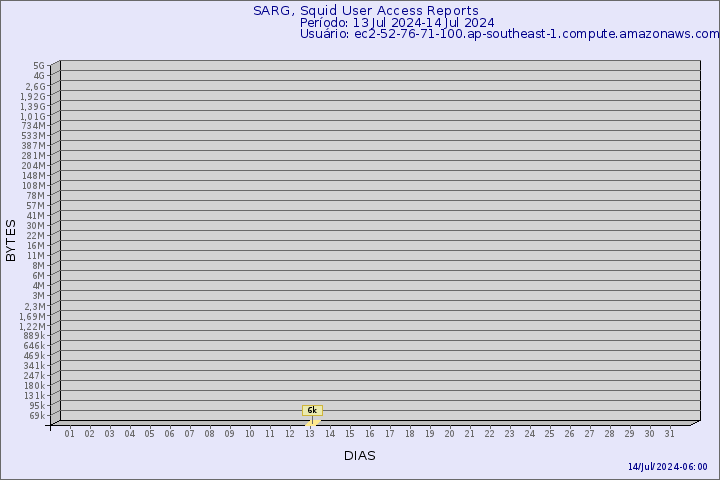Click the 30M y-axis value

tap(35, 226)
